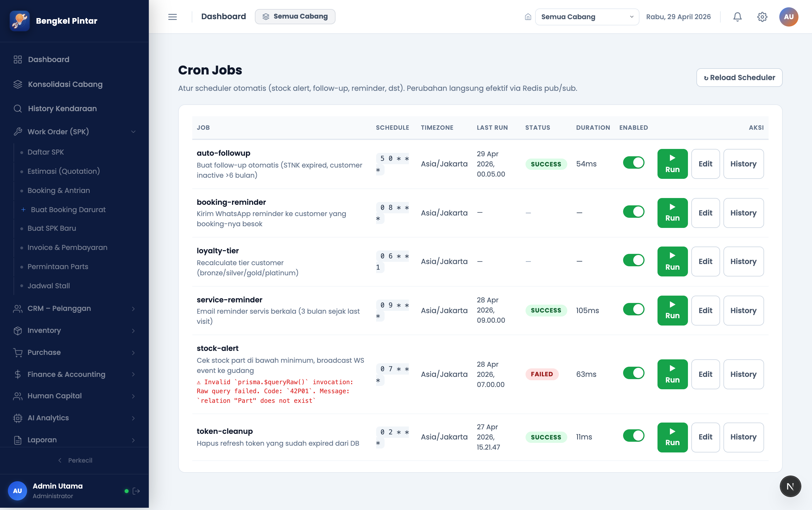812x510 pixels.
Task: Click the home icon beside branch selector
Action: 528,17
